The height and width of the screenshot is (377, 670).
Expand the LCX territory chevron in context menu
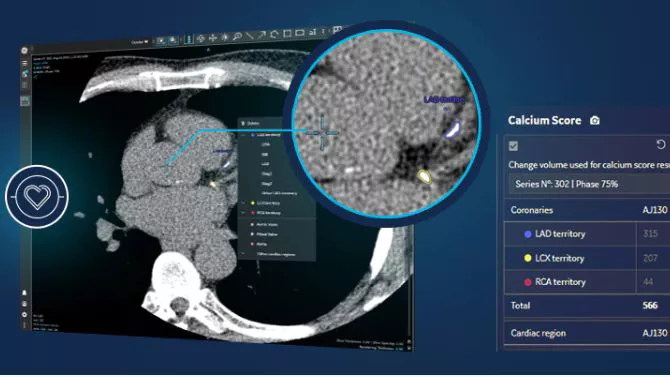click(x=242, y=203)
